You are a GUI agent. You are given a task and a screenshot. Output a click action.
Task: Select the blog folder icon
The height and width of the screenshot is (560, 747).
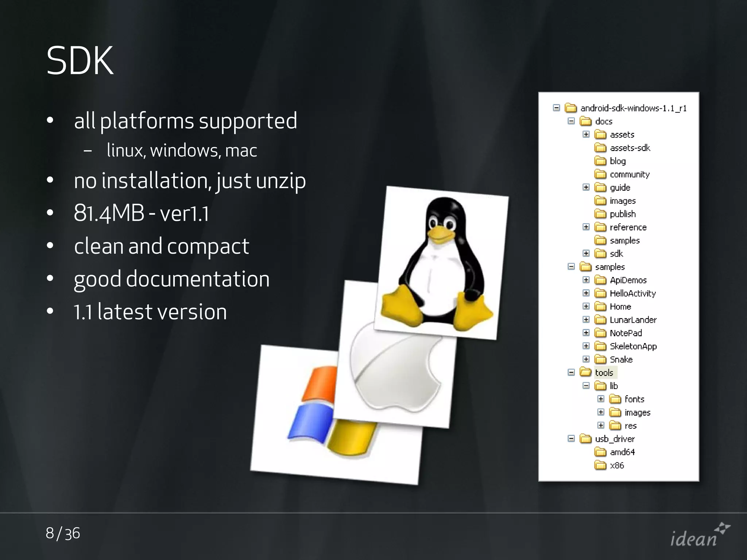(x=600, y=161)
